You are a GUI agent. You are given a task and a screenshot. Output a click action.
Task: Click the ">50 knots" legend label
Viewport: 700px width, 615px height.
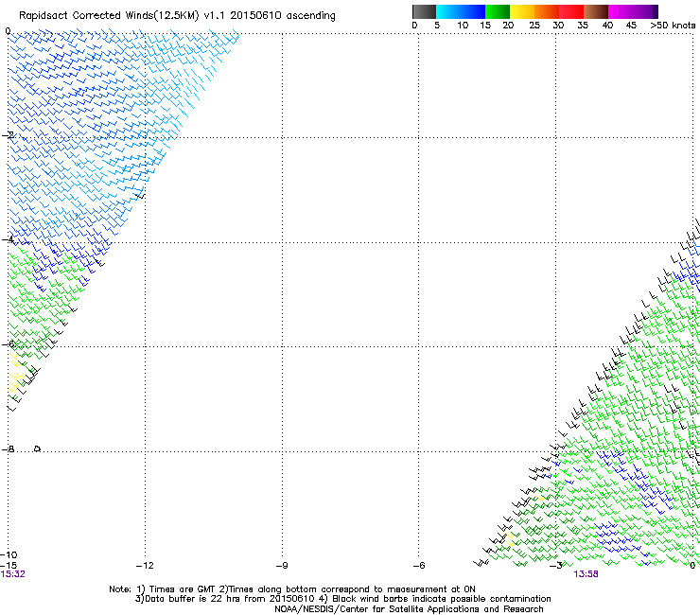point(673,26)
